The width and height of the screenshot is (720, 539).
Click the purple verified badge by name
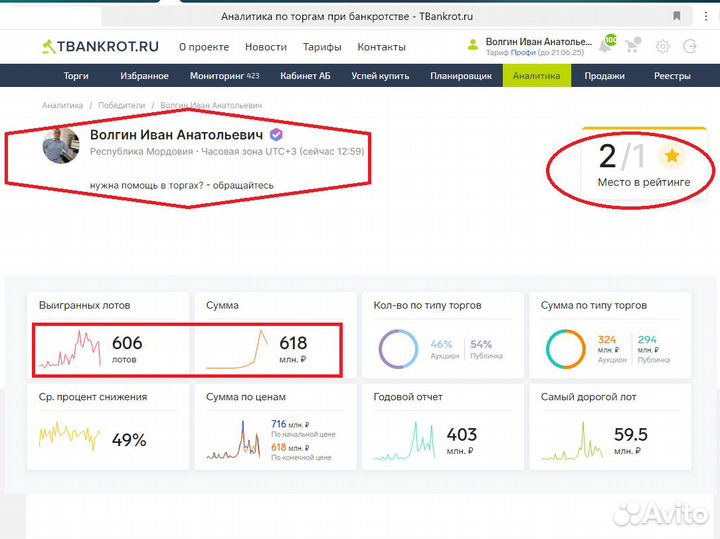276,135
